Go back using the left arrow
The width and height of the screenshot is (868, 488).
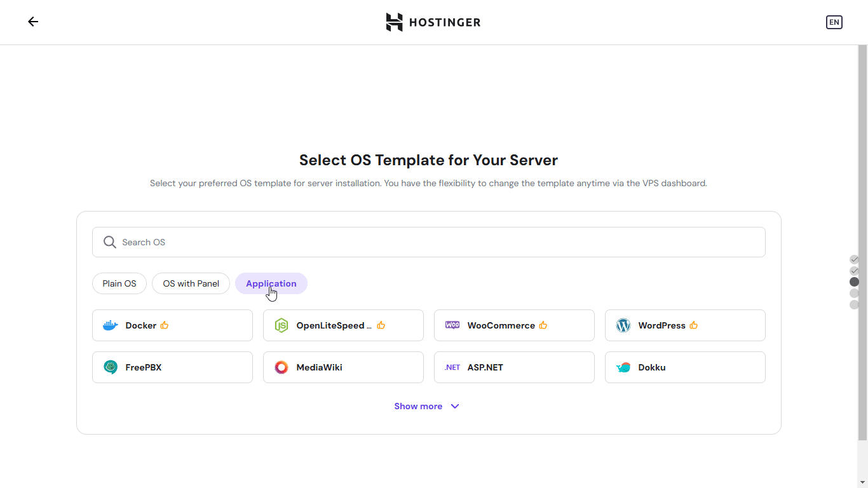coord(33,22)
